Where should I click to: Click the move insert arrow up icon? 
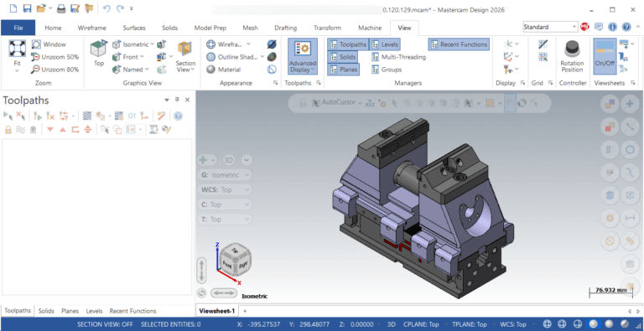pos(62,130)
